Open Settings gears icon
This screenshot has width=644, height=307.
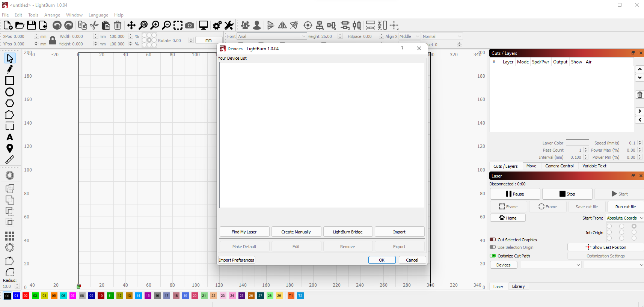point(217,25)
